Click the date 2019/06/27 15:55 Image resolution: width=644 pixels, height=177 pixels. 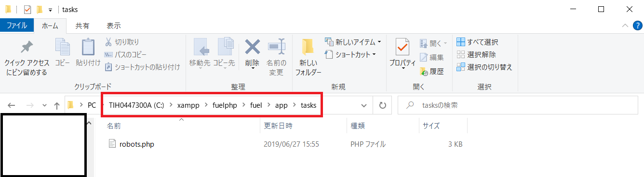[291, 144]
